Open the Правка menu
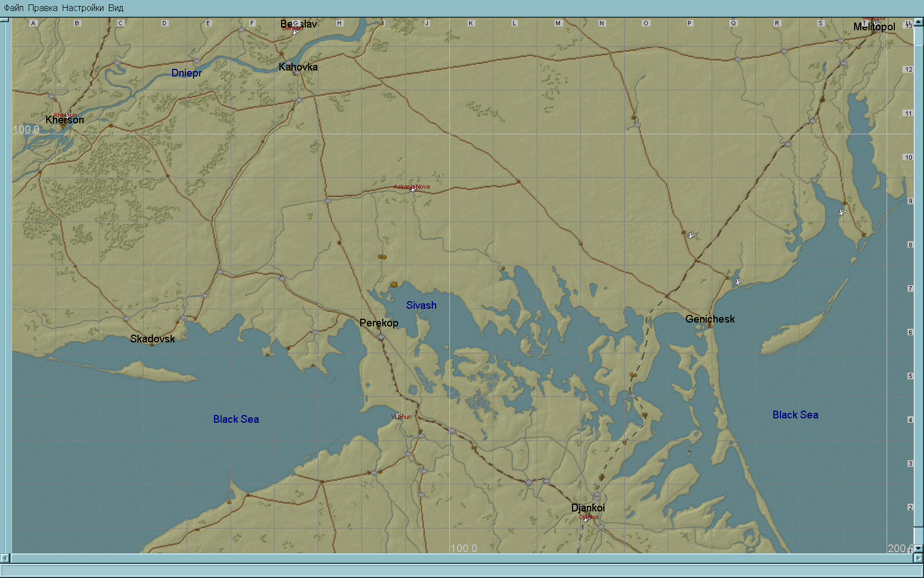Viewport: 924px width, 578px height. [x=42, y=8]
